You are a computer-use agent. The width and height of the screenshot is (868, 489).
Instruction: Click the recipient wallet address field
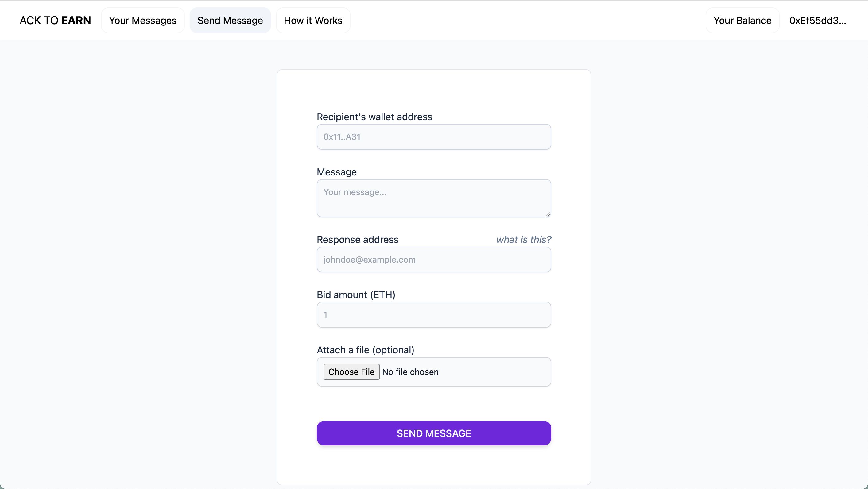point(433,137)
